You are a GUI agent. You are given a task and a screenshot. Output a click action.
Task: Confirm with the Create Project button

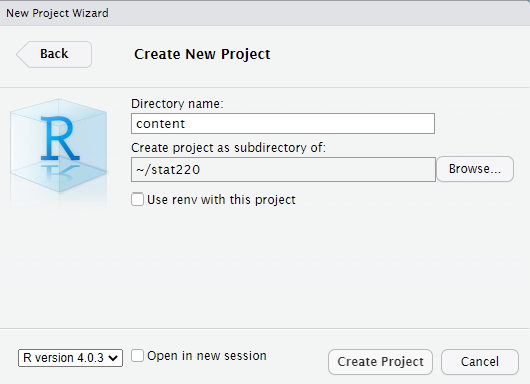pyautogui.click(x=380, y=362)
